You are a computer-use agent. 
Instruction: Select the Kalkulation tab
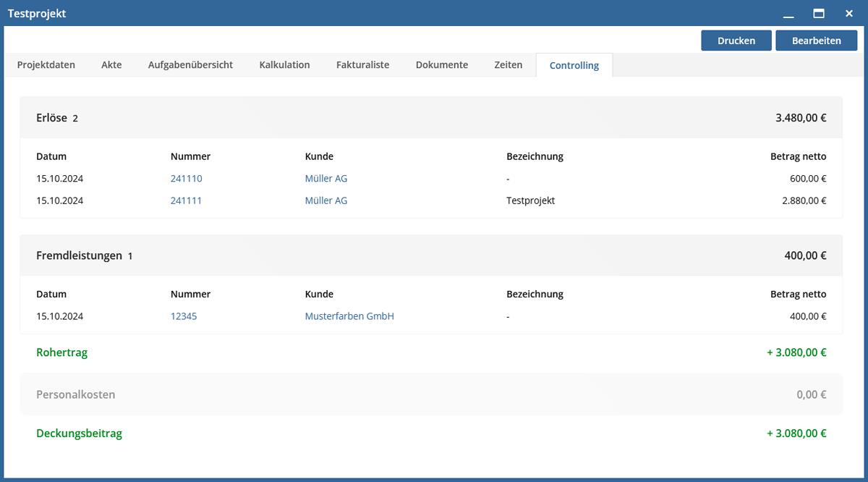tap(284, 64)
